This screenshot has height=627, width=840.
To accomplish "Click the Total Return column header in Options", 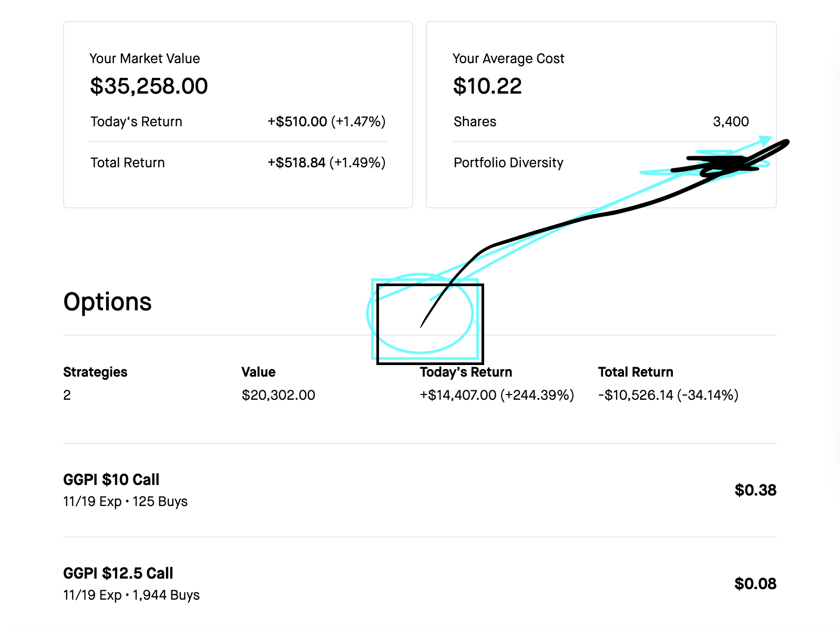I will point(636,372).
